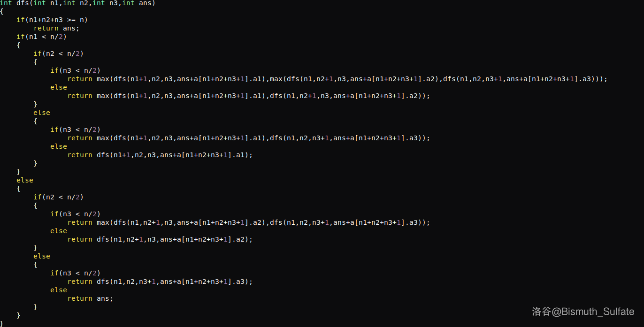Click the opening brace below function signature
The height and width of the screenshot is (327, 644).
click(2, 11)
